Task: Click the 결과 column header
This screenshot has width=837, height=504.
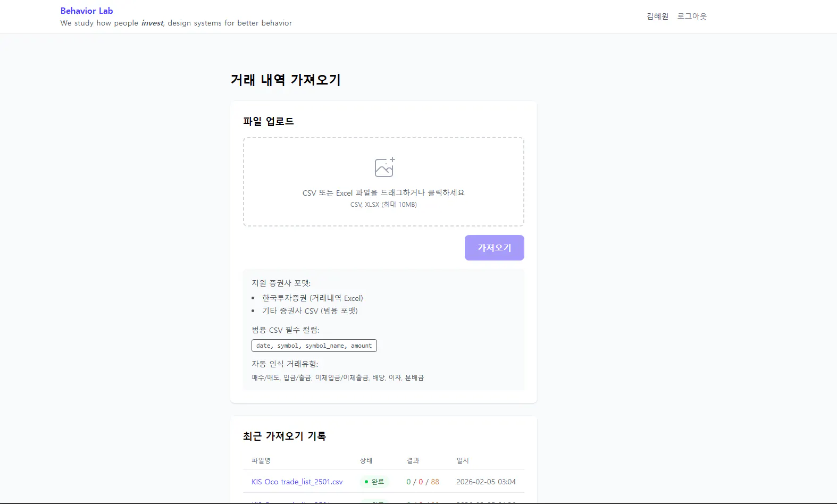Action: pos(413,460)
